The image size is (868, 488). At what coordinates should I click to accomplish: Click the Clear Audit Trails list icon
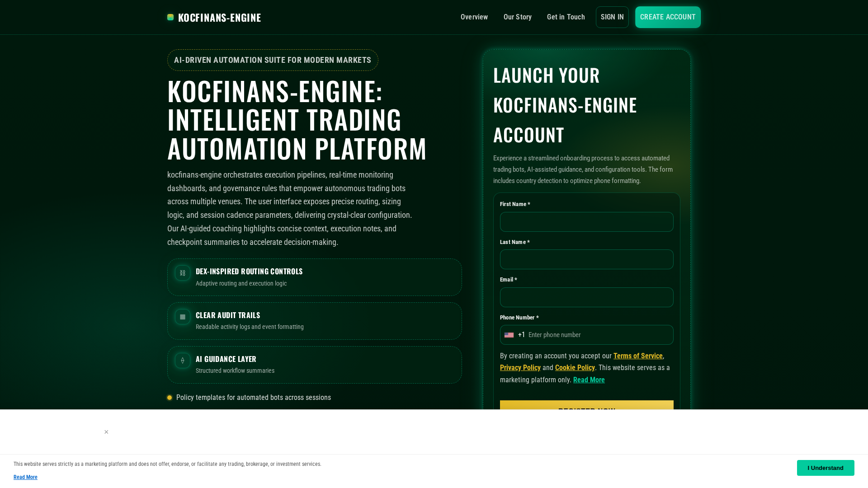(x=183, y=317)
